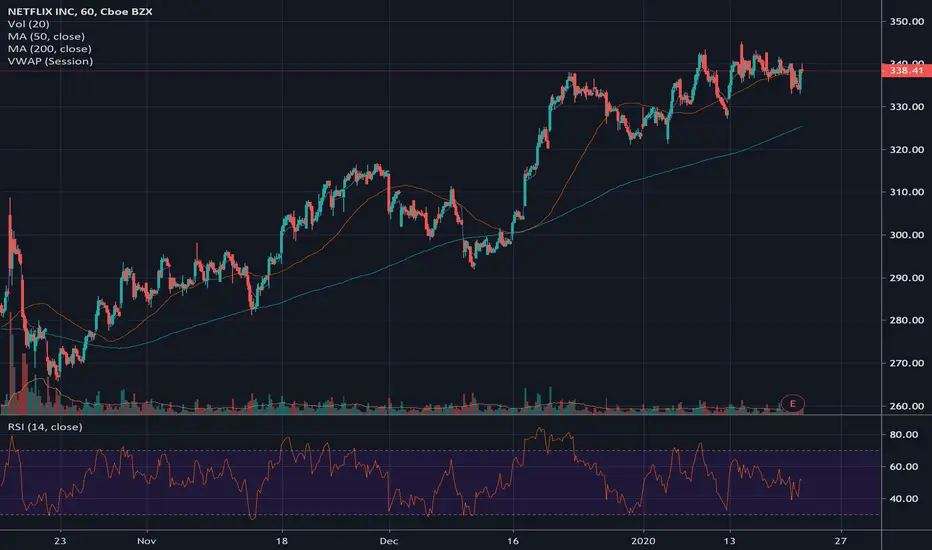Click the '18' date on time axis

(282, 541)
